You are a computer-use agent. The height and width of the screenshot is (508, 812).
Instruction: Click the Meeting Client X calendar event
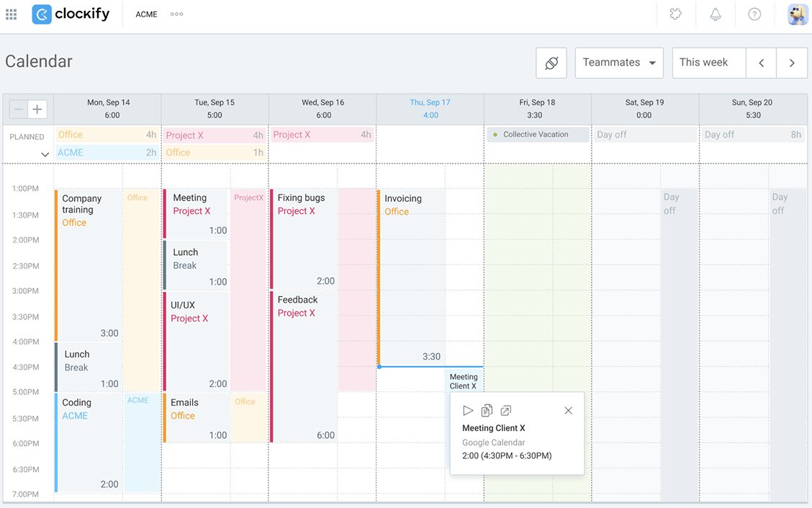click(464, 381)
